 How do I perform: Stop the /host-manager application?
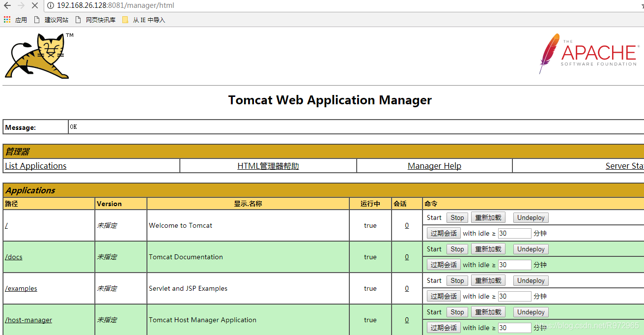click(x=457, y=312)
